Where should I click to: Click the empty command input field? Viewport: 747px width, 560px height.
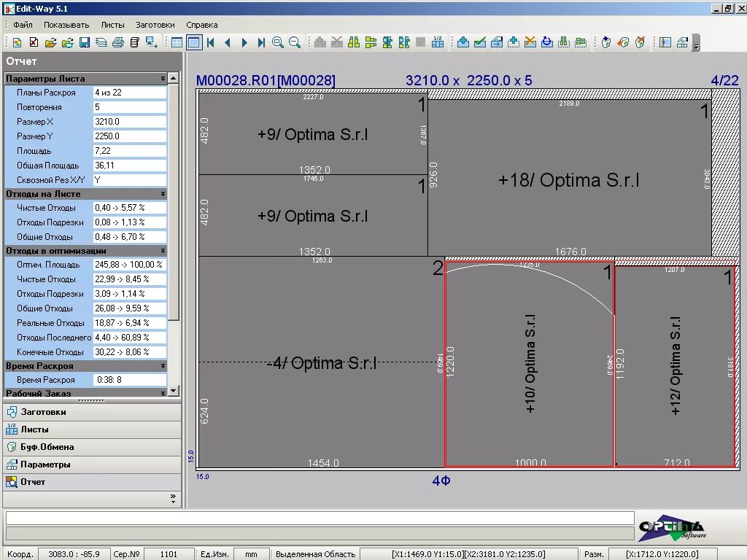coord(320,518)
